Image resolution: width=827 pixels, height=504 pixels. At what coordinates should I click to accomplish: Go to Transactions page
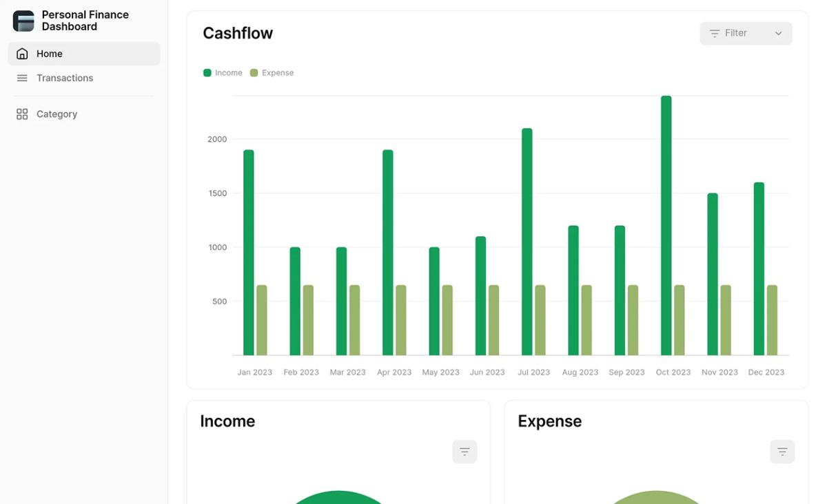tap(84, 78)
